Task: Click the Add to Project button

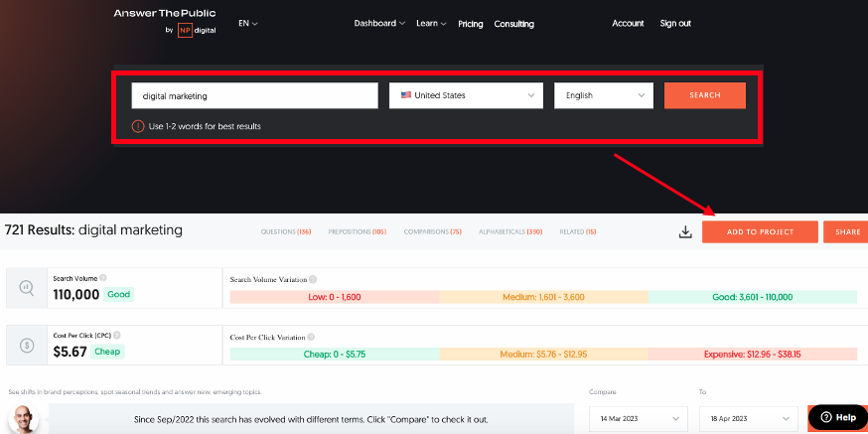Action: click(x=760, y=231)
